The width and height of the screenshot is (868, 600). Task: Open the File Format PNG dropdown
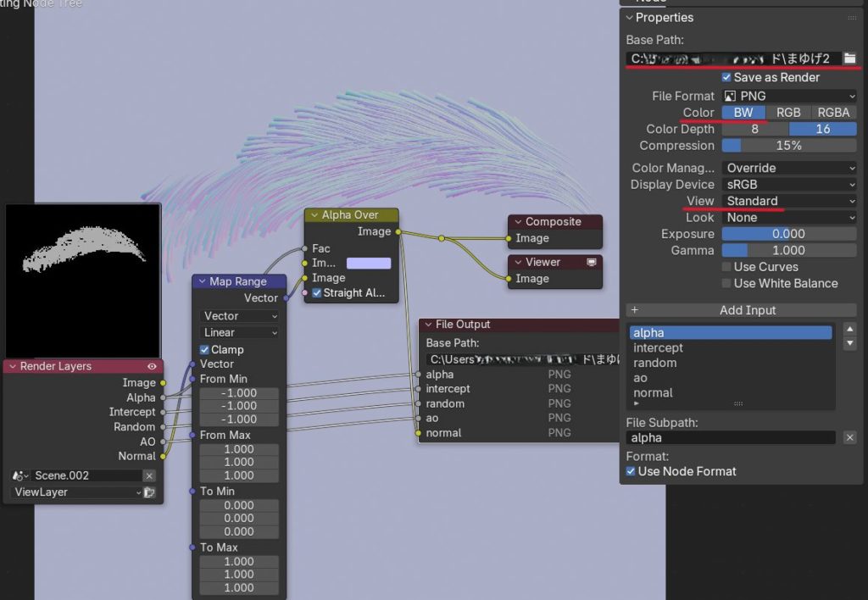789,97
